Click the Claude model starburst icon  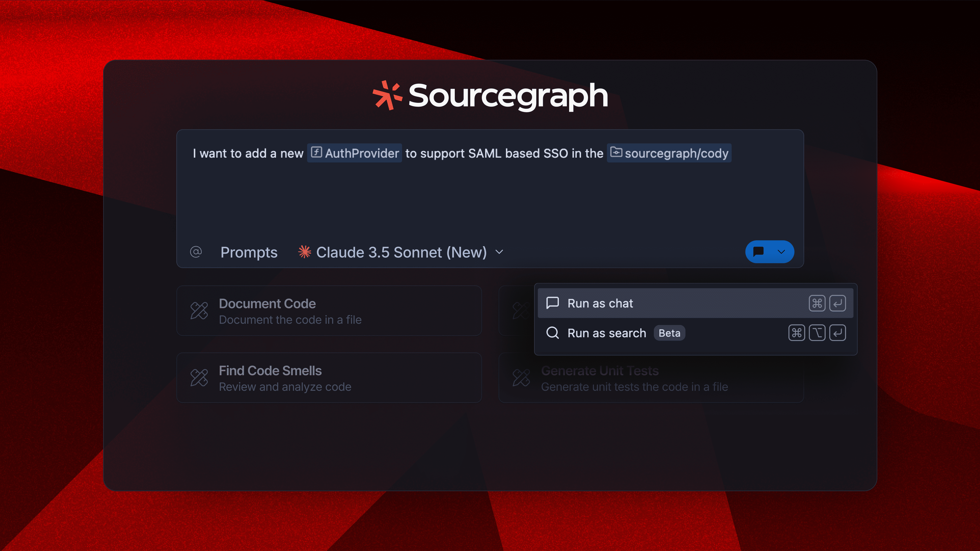[304, 252]
